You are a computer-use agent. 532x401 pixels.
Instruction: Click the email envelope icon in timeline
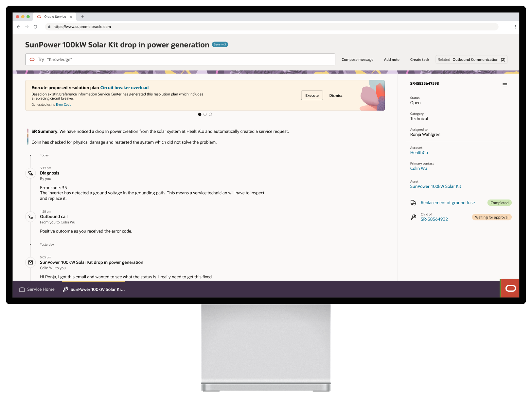tap(30, 262)
